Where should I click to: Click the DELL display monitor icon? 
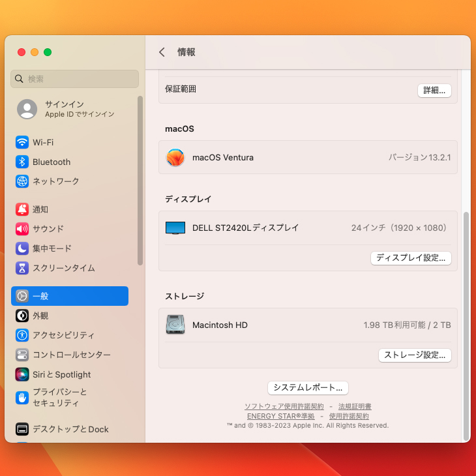pos(175,228)
